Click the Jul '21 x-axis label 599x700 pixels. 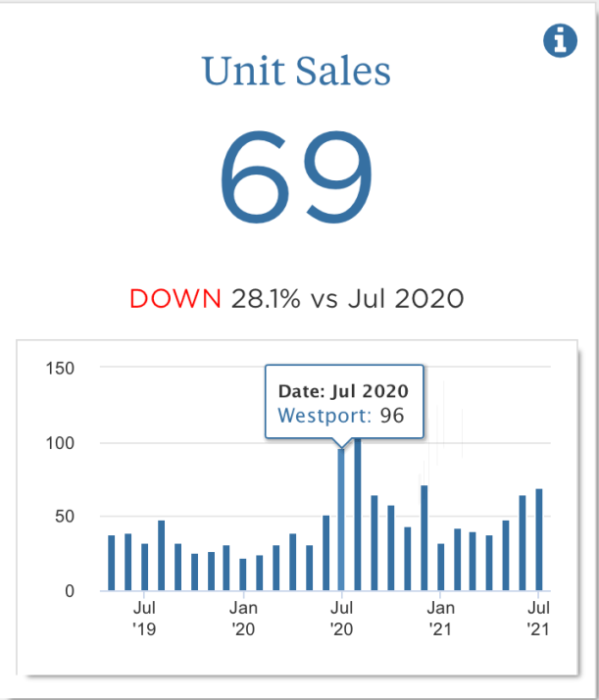(x=538, y=617)
